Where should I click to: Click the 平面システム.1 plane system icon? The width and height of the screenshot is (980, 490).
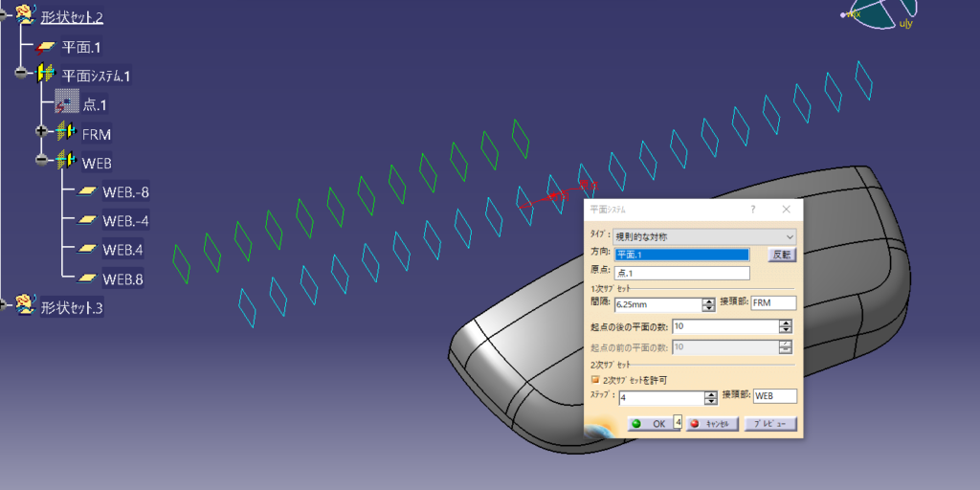(46, 75)
